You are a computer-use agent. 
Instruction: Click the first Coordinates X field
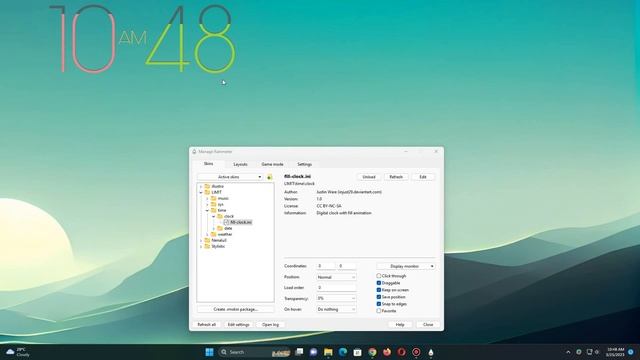coord(325,266)
